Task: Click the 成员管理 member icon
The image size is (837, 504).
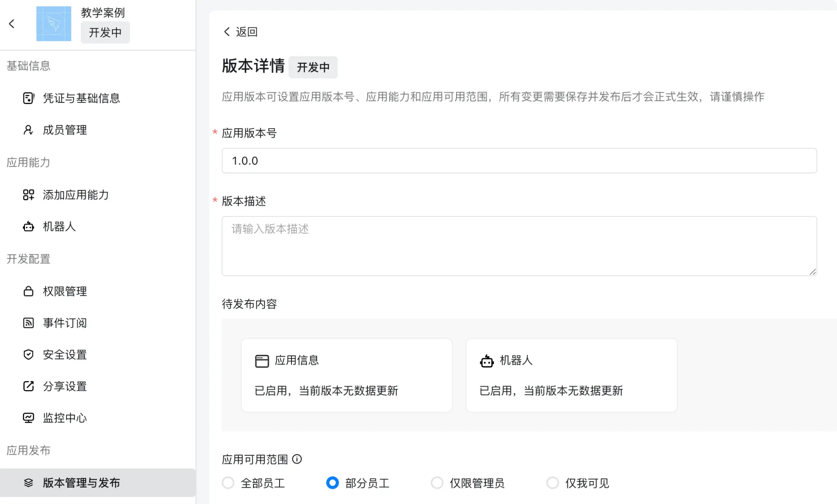Action: [28, 130]
